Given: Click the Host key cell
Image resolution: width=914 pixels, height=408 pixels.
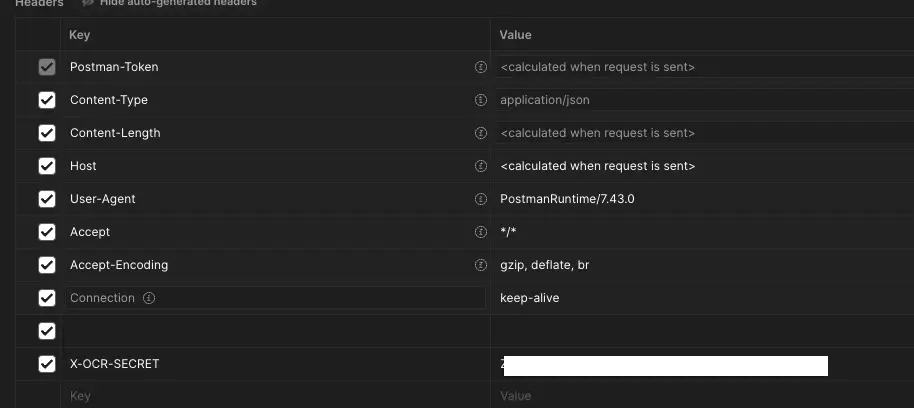Looking at the screenshot, I should click(x=275, y=166).
